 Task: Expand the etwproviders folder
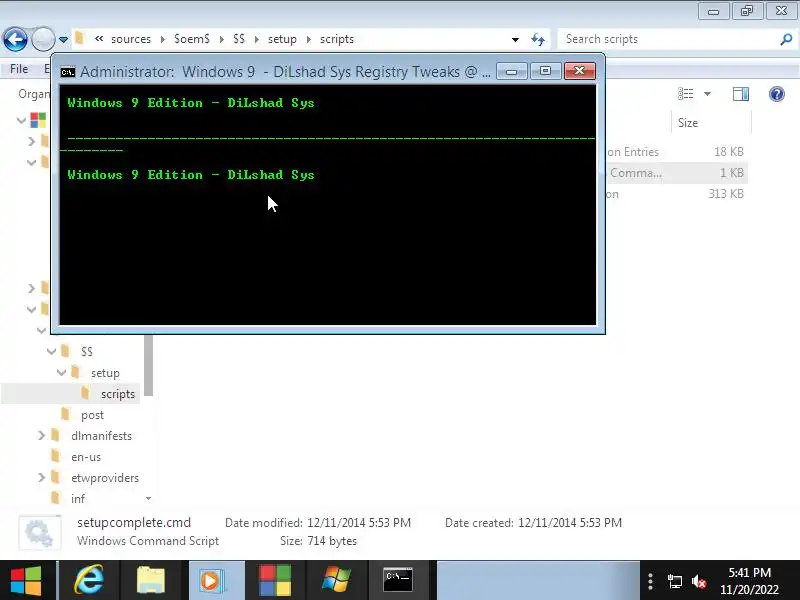41,478
